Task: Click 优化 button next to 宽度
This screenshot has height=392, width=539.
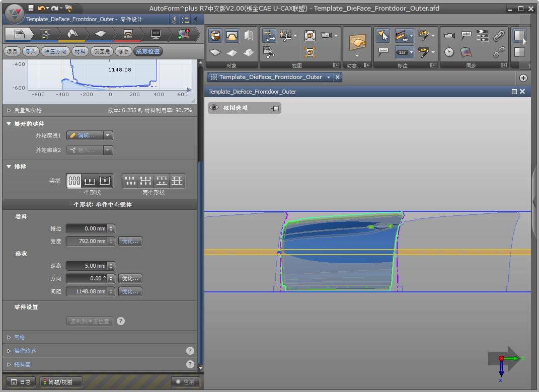Action: (130, 241)
